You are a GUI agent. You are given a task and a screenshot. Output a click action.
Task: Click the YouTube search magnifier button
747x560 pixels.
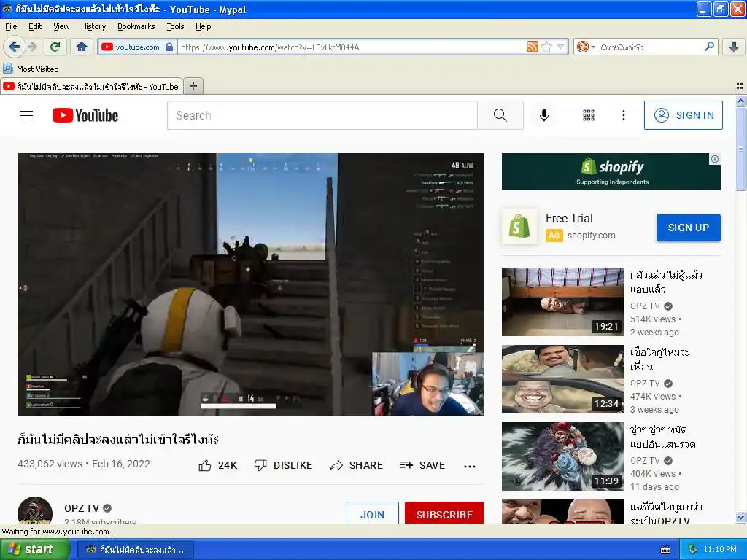500,115
